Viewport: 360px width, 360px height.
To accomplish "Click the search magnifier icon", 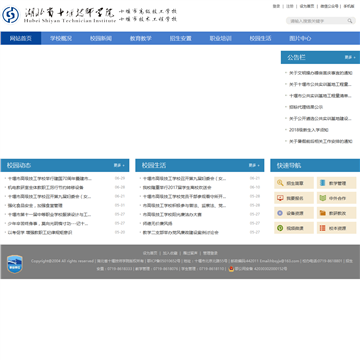I will [x=350, y=21].
